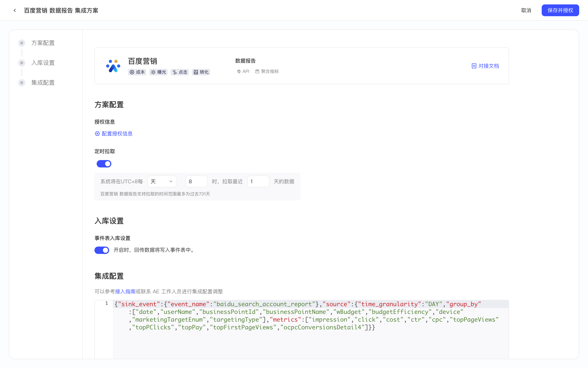This screenshot has width=588, height=368.
Task: Click the 731-day range hint text
Action: 155,194
